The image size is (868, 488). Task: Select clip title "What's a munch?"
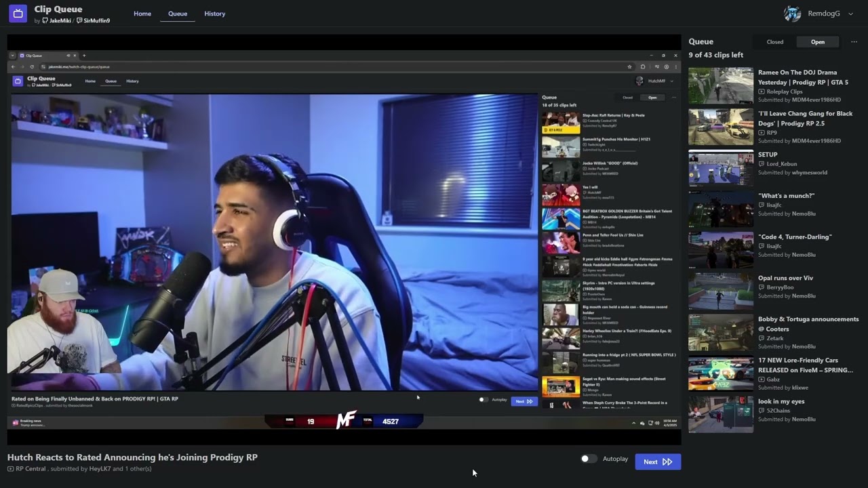[x=786, y=196]
